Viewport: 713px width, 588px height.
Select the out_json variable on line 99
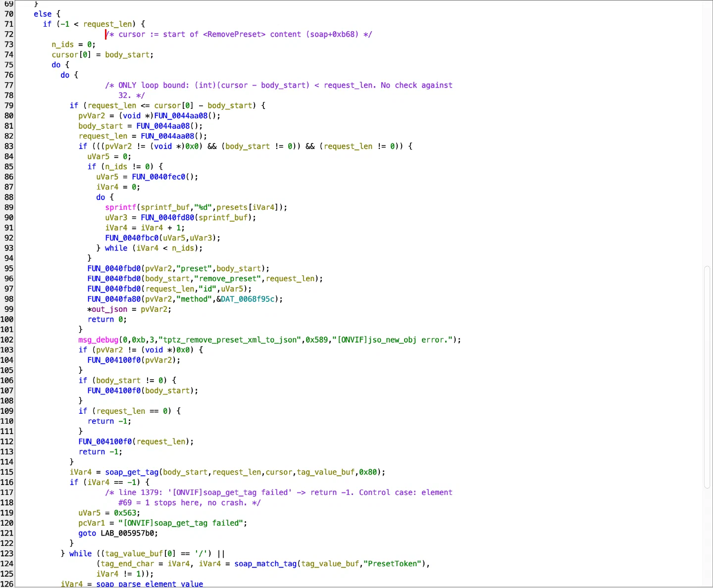pos(109,309)
